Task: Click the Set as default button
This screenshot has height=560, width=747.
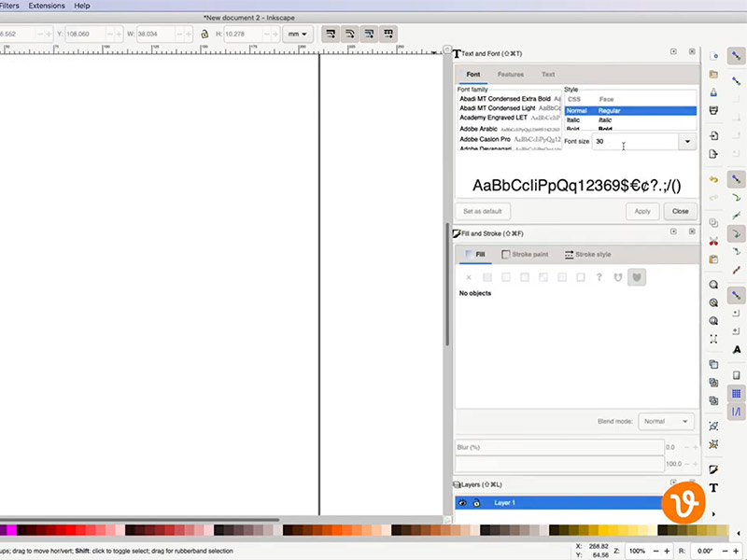Action: click(483, 211)
